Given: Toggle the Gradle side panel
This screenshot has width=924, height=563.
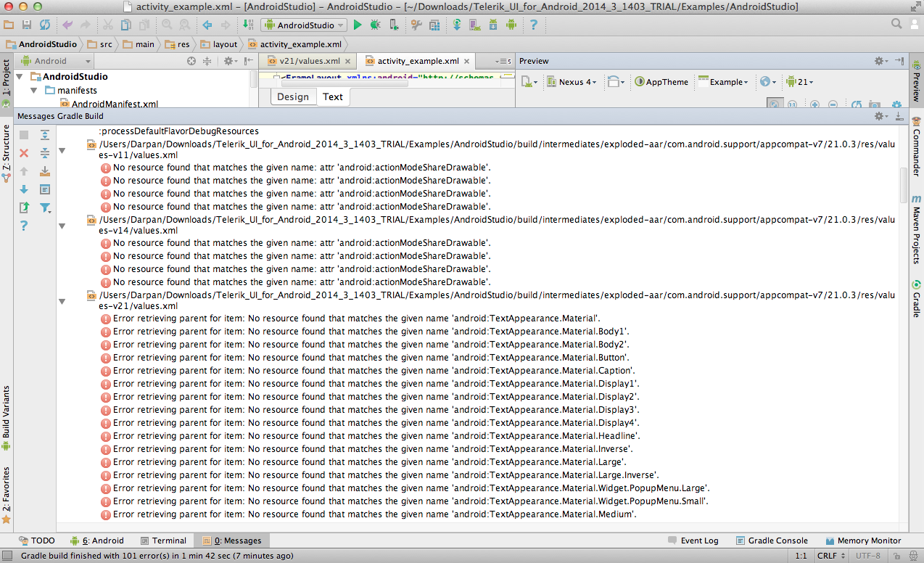Looking at the screenshot, I should (916, 299).
